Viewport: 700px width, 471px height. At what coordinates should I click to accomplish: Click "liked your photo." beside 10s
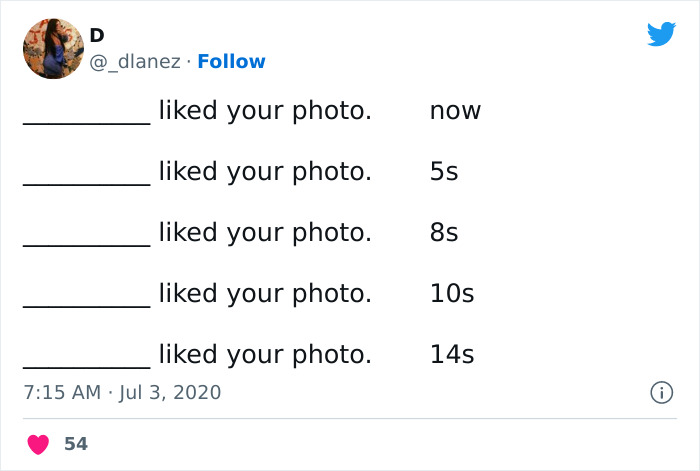(264, 294)
